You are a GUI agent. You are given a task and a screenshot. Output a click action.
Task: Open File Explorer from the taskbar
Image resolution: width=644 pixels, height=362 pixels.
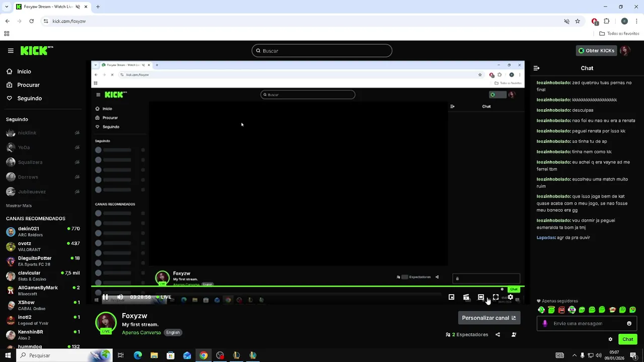tap(154, 355)
